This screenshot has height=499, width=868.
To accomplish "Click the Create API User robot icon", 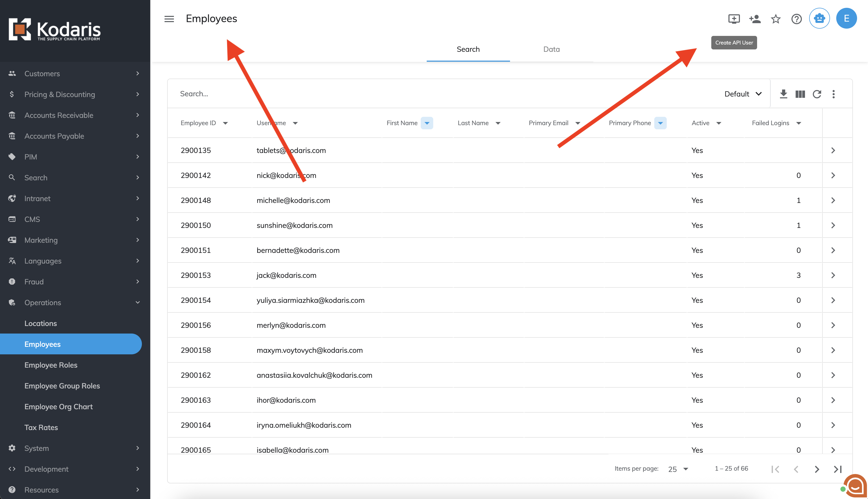I will [x=819, y=18].
